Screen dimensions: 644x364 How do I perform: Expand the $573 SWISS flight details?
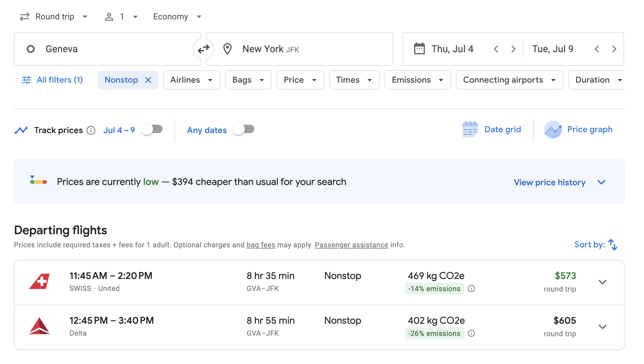point(603,282)
